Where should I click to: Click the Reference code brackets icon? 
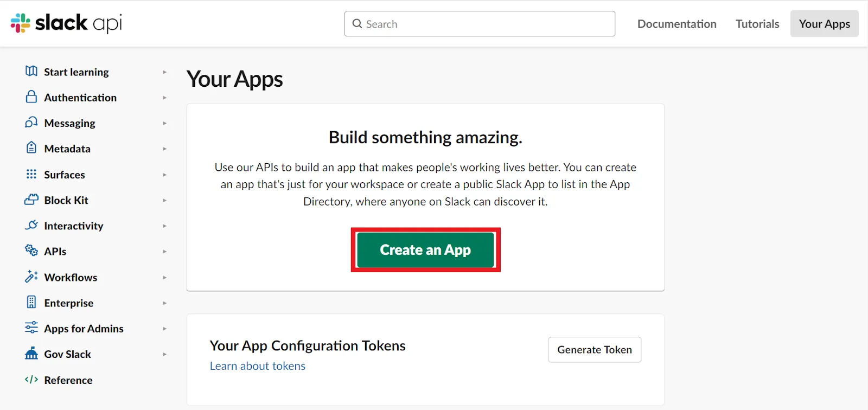[31, 379]
